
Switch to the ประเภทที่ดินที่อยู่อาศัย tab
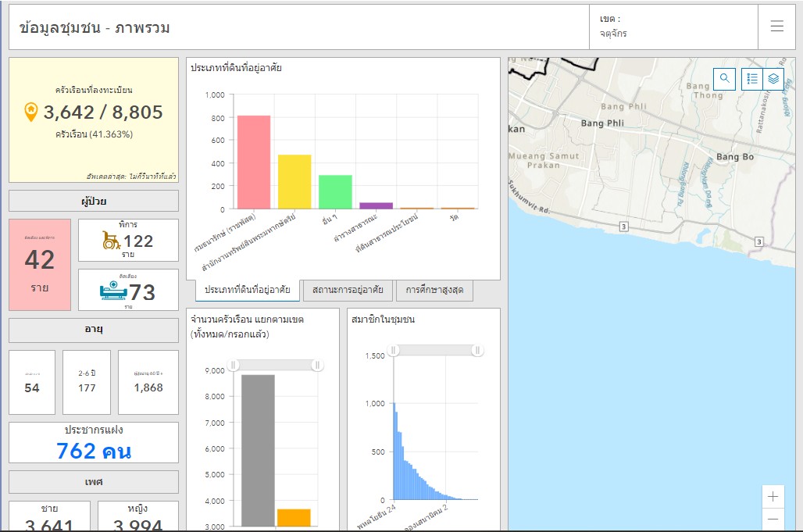tap(247, 290)
